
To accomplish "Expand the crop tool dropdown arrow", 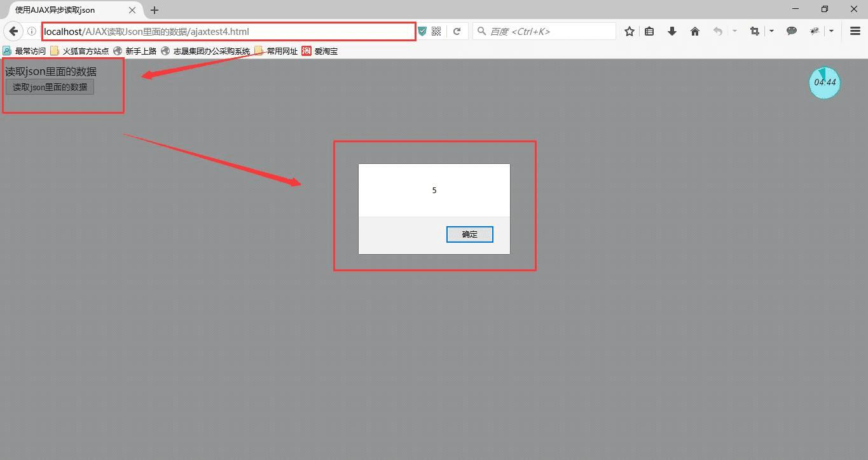I will click(771, 31).
